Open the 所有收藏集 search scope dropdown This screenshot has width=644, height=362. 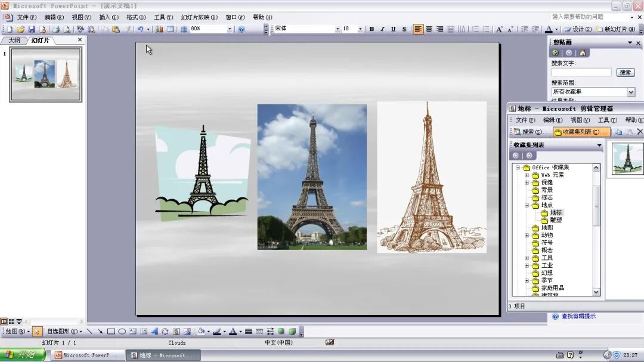coord(631,92)
